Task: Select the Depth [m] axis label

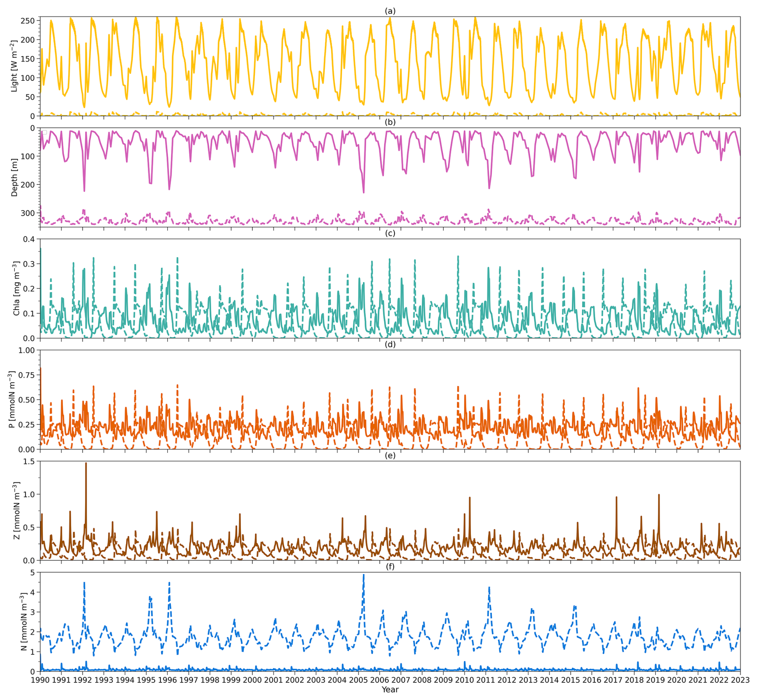Action: pos(14,177)
